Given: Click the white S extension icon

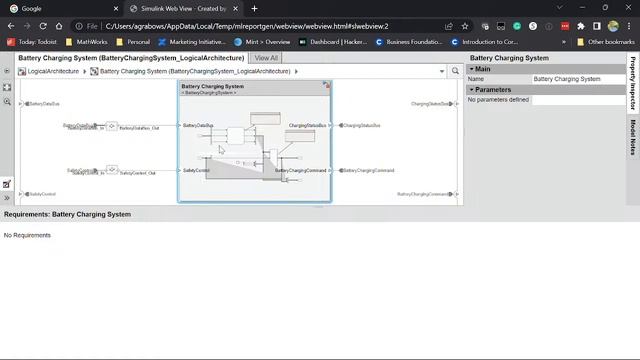Looking at the screenshot, I should click(533, 26).
